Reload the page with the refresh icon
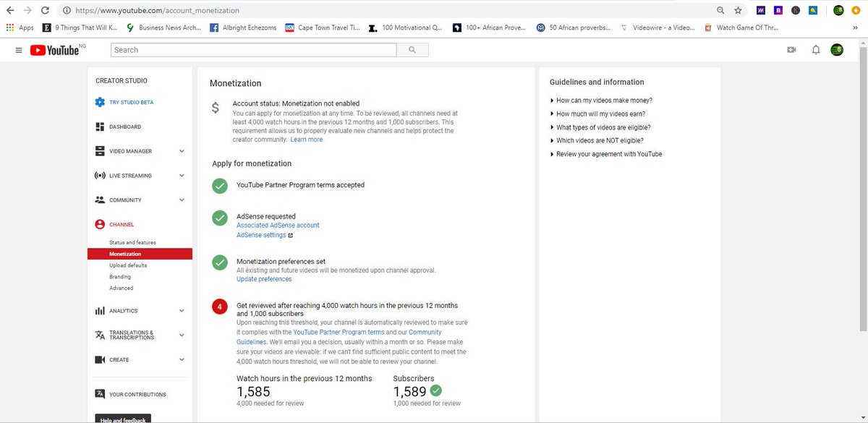 tap(45, 11)
